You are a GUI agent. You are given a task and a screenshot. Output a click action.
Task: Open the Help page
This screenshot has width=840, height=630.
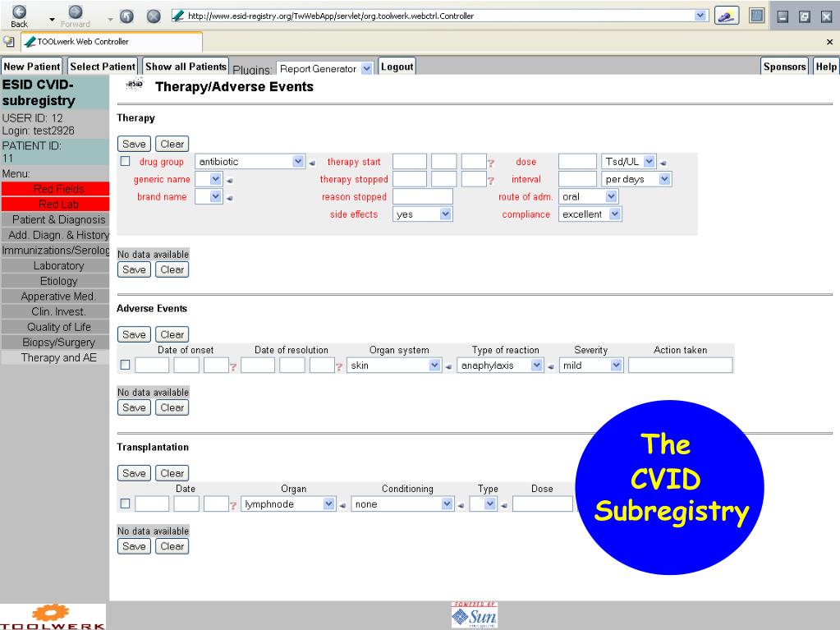click(825, 67)
